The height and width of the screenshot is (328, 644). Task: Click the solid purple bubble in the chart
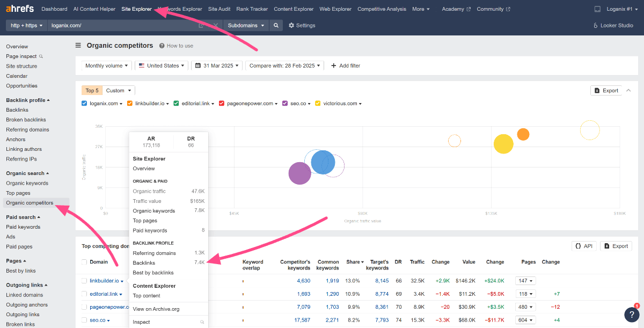299,173
